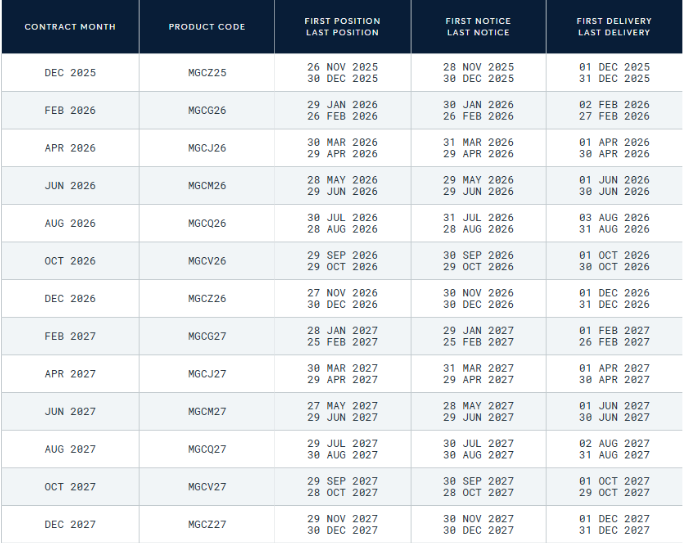
Task: Select the DEC 2025 contract month cell
Action: click(x=70, y=73)
